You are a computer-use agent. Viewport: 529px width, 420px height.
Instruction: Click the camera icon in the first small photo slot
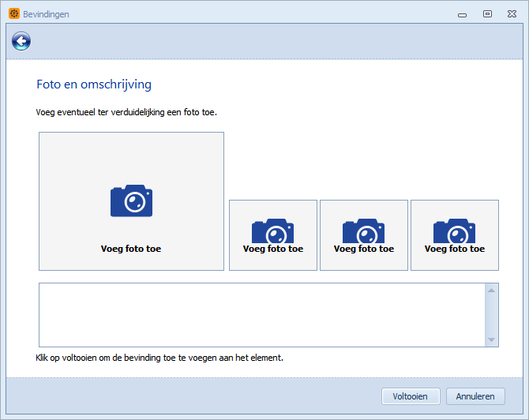(272, 231)
